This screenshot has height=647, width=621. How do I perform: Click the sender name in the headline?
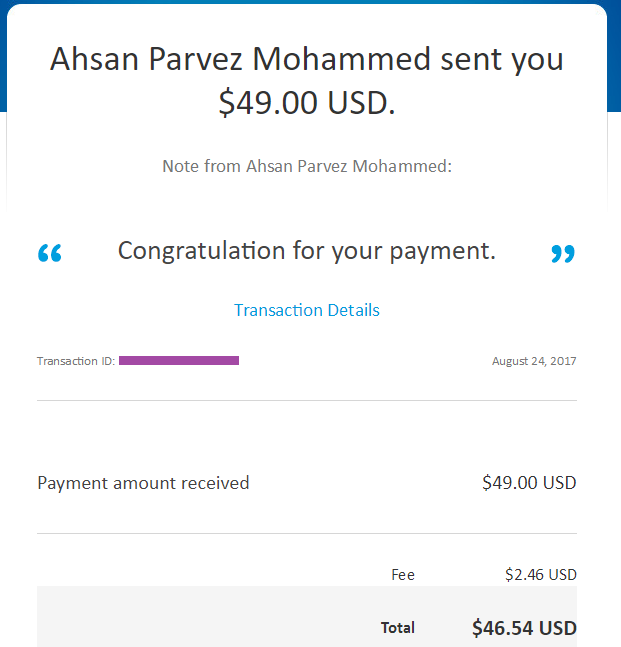[241, 59]
